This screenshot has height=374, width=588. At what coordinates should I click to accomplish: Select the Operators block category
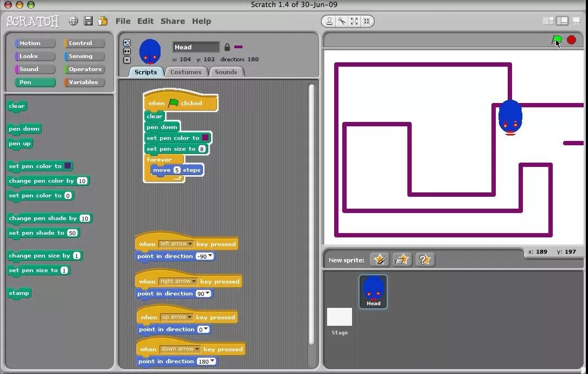tap(85, 69)
